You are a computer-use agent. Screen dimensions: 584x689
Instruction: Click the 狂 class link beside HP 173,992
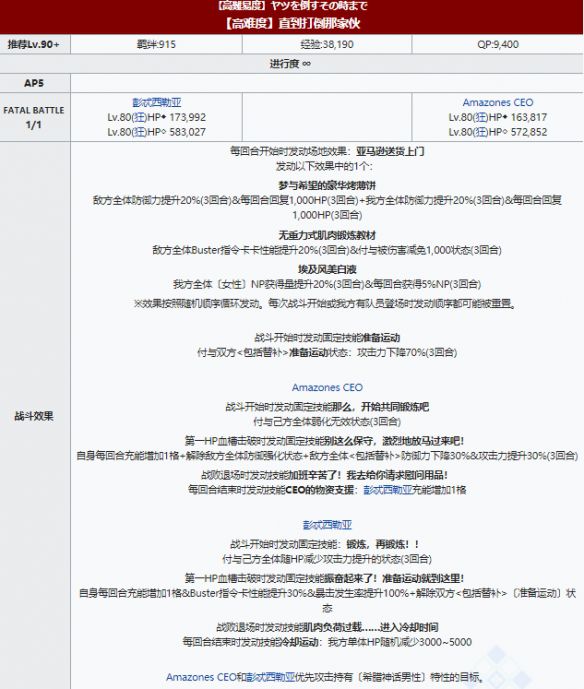tap(140, 117)
